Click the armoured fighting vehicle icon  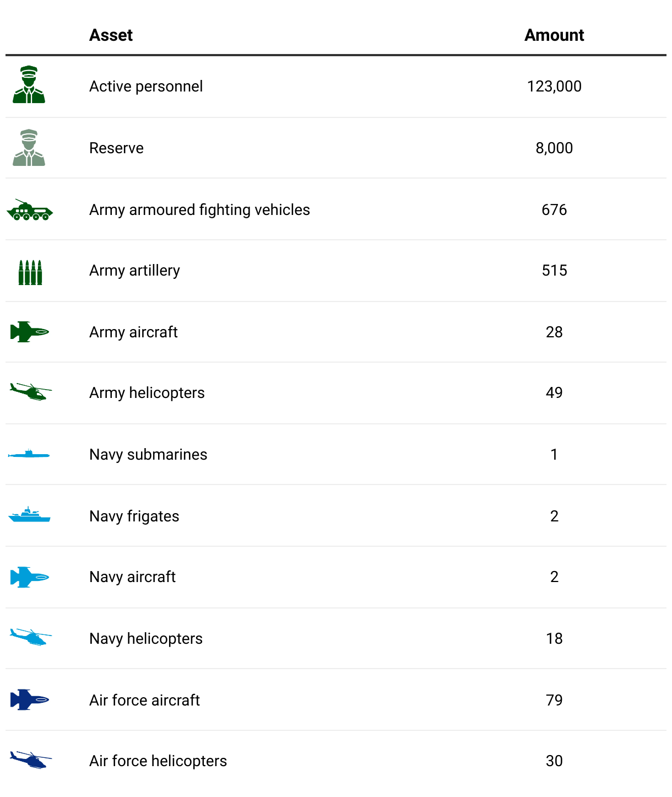click(x=30, y=211)
